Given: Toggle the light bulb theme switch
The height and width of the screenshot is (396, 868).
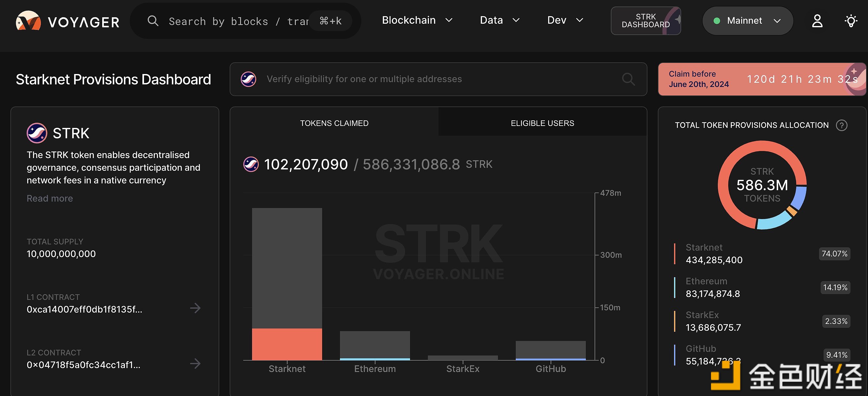Looking at the screenshot, I should [x=851, y=21].
